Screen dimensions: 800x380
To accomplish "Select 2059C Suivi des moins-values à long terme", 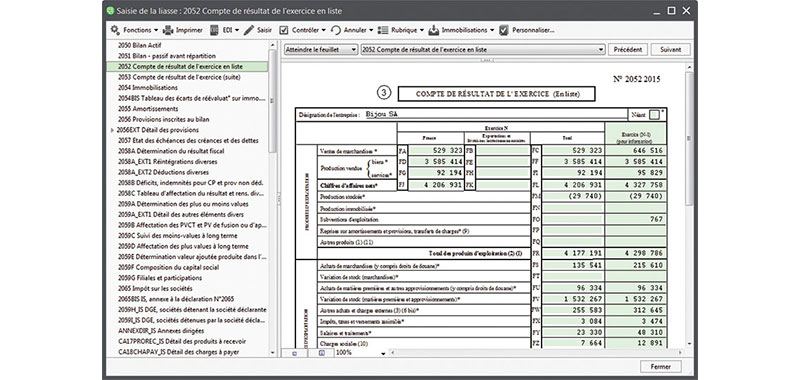I will pos(177,236).
